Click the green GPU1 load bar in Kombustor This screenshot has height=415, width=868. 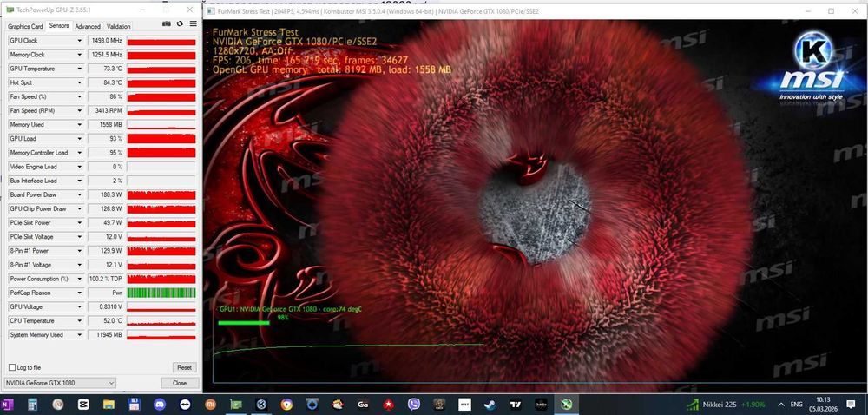click(244, 323)
